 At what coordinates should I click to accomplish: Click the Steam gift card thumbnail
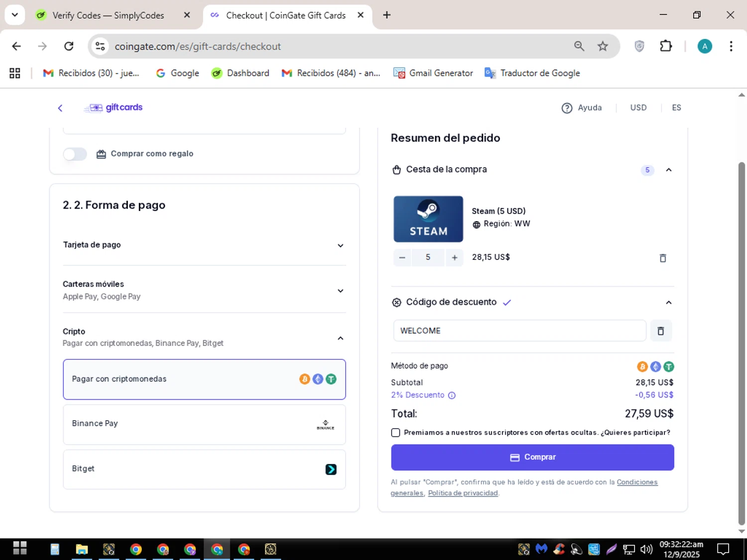428,219
